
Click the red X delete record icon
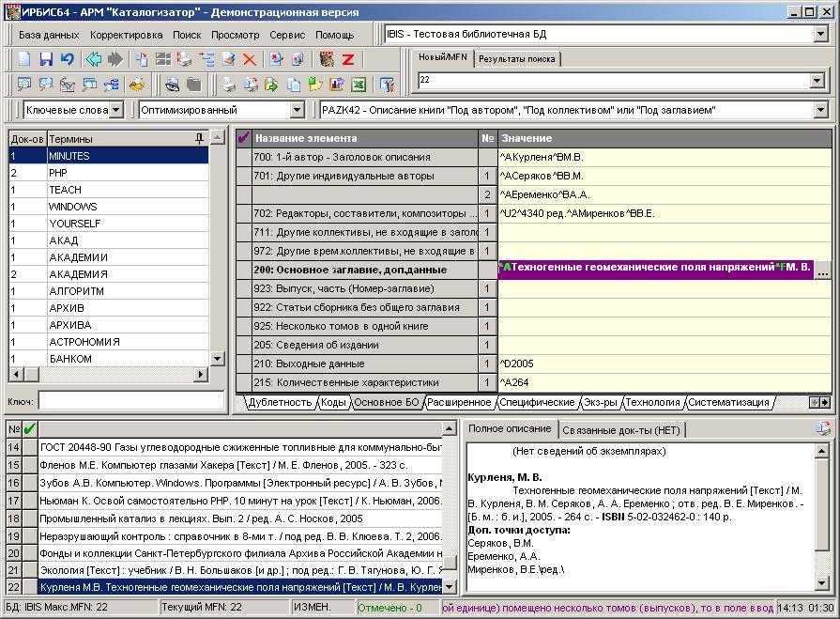pyautogui.click(x=249, y=59)
